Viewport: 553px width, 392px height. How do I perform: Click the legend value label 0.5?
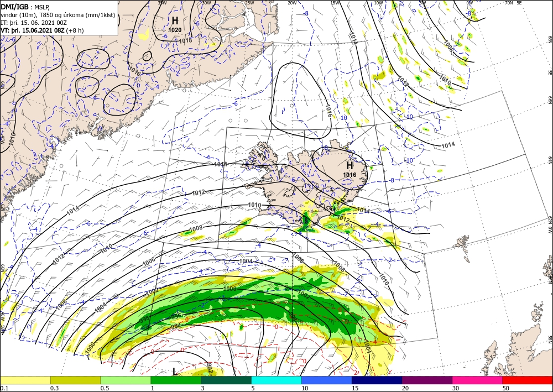pos(104,388)
